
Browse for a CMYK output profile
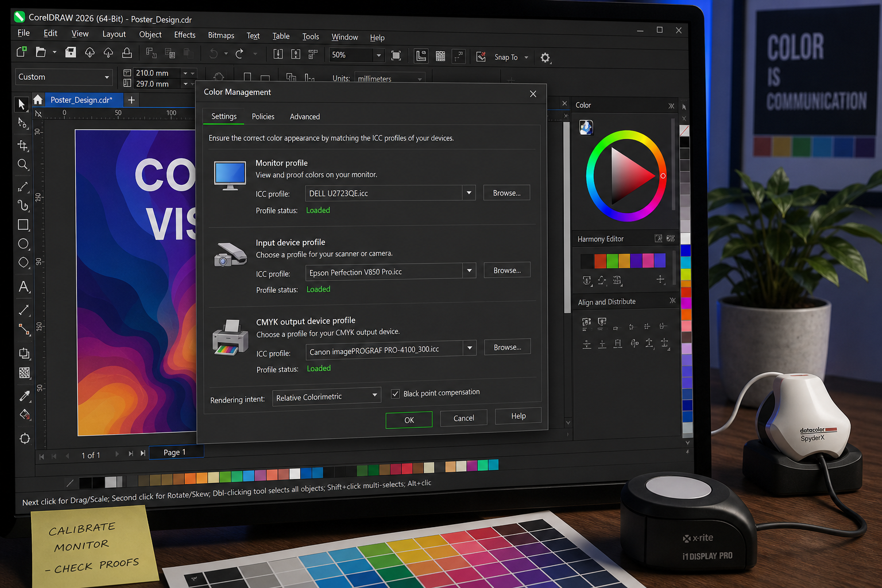click(x=508, y=347)
